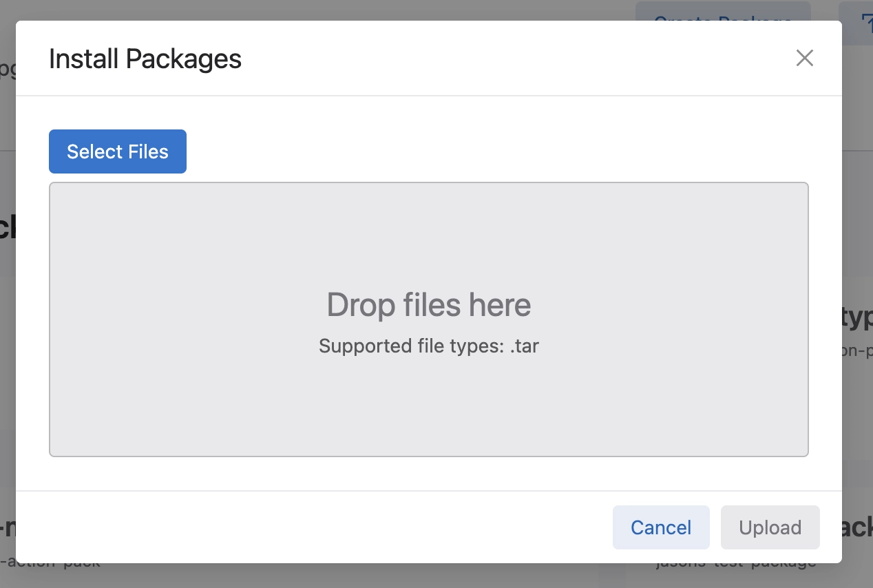Click empty footer area left of Cancel
This screenshot has height=588, width=873.
pos(310,527)
